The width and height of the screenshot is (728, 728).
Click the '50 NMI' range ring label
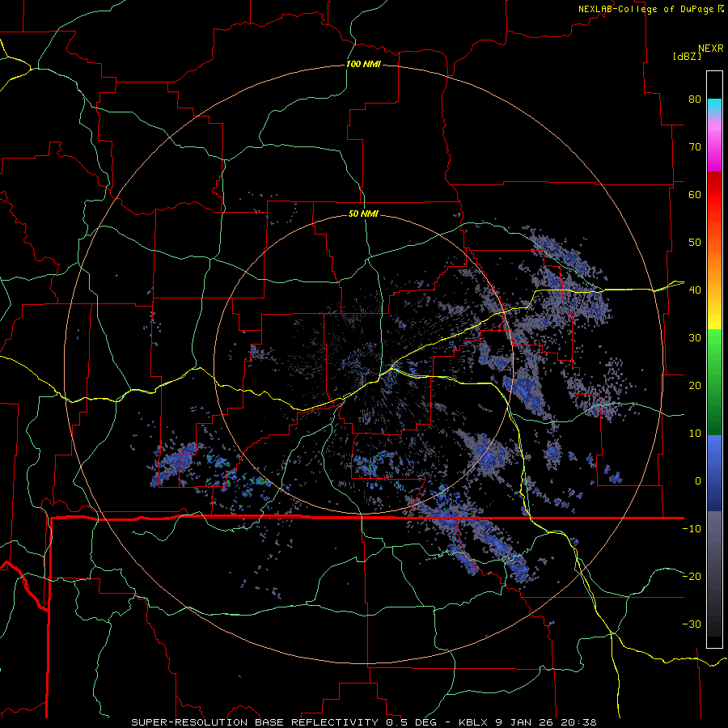click(x=363, y=214)
